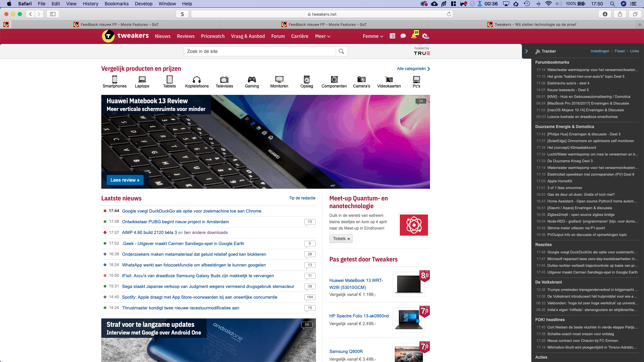644x362 pixels.
Task: Click Lees review button
Action: tap(125, 180)
